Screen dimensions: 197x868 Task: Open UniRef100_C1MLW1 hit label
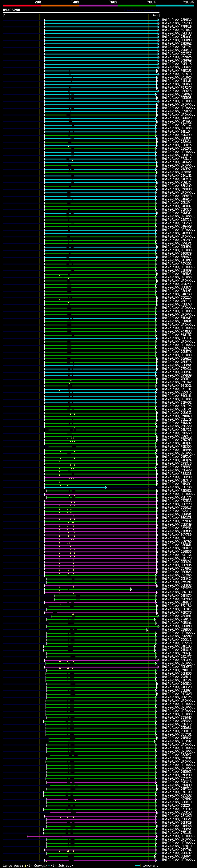(x=176, y=81)
